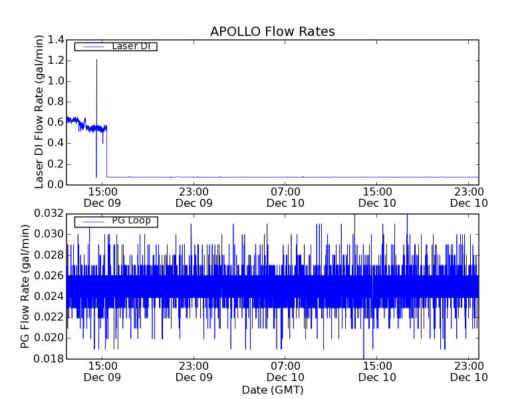This screenshot has height=399, width=532.
Task: Click the PG Flow Rate y-axis label
Action: [x=26, y=286]
